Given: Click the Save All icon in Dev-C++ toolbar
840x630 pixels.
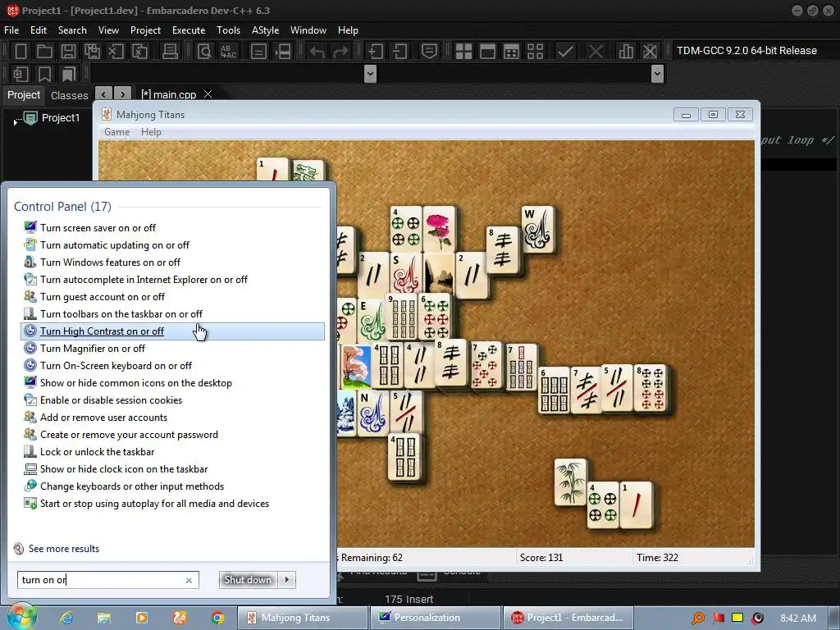Looking at the screenshot, I should pyautogui.click(x=92, y=52).
